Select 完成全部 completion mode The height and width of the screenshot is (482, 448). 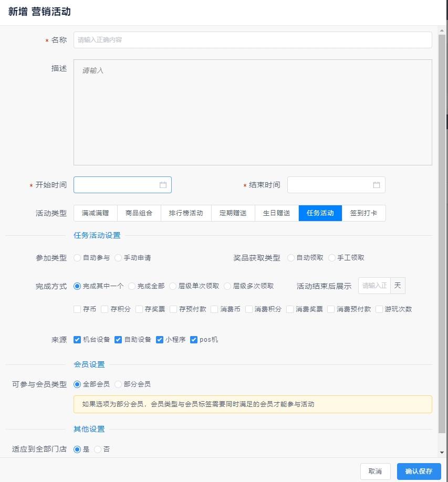click(132, 286)
